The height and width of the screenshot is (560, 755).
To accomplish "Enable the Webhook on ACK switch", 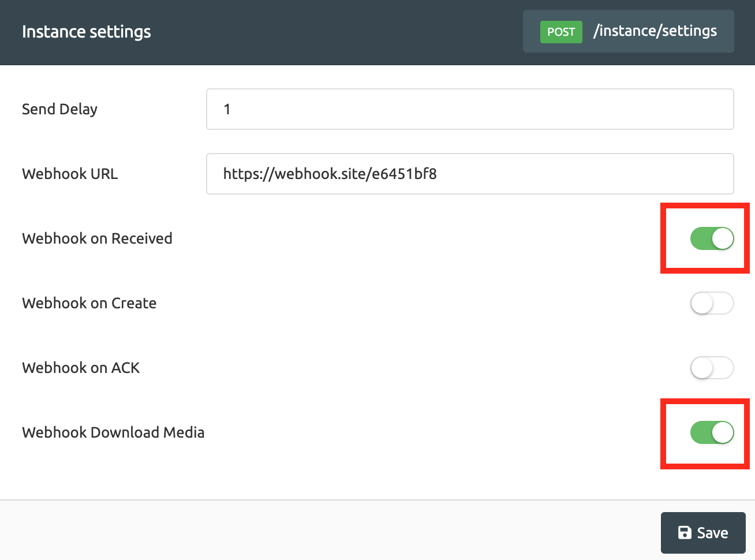I will coord(712,368).
